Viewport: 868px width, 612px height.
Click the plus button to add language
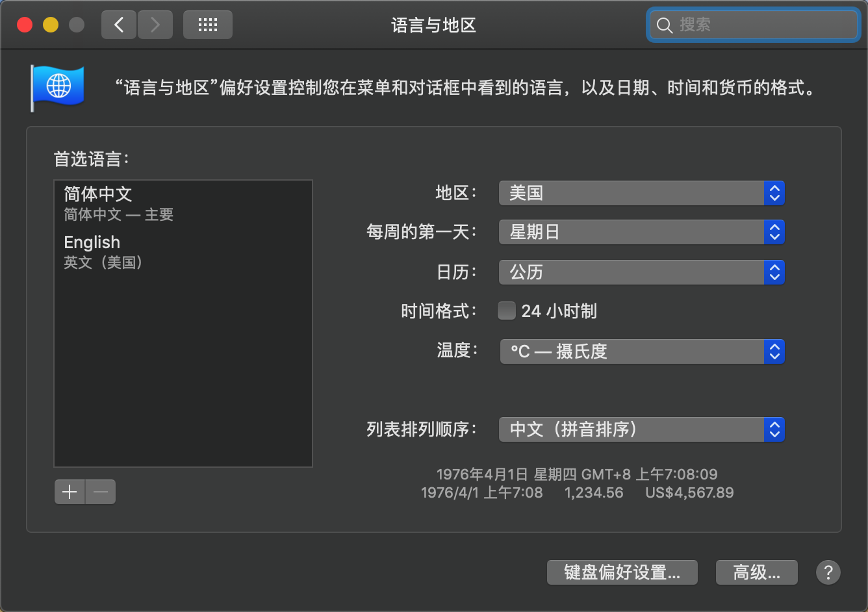(70, 492)
